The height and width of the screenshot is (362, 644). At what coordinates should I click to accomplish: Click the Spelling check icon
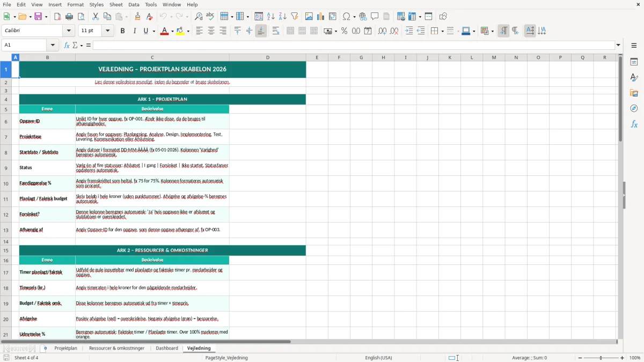[x=210, y=17]
